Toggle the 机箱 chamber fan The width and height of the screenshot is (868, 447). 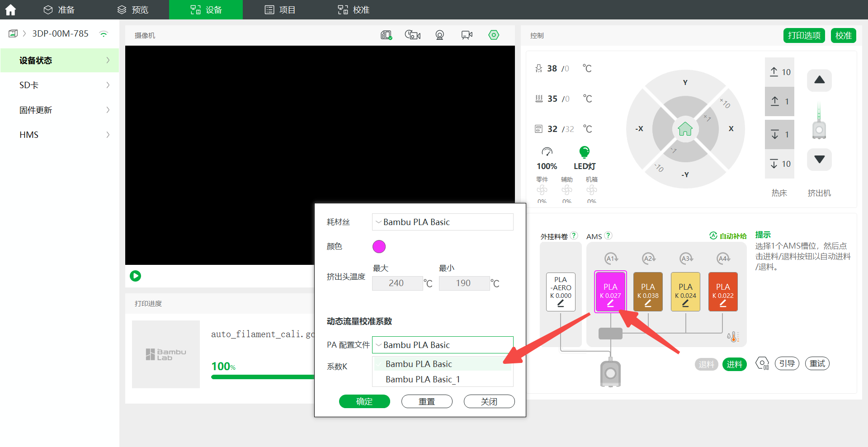point(592,190)
